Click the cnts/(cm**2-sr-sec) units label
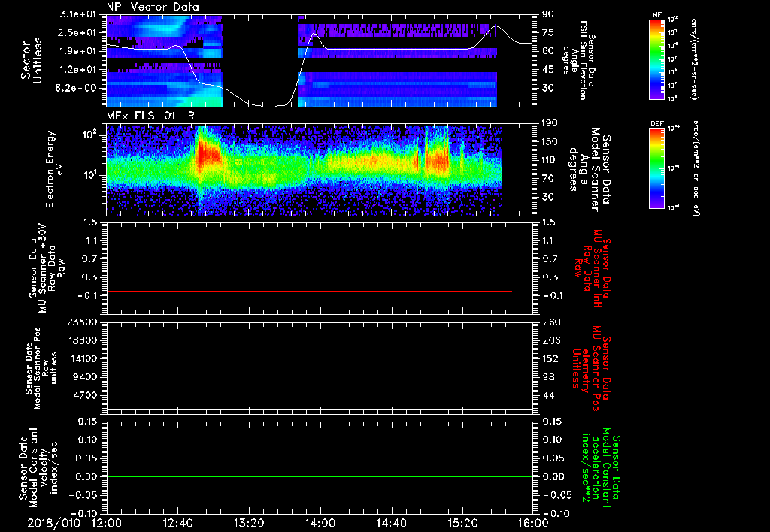770x532 pixels. point(694,59)
